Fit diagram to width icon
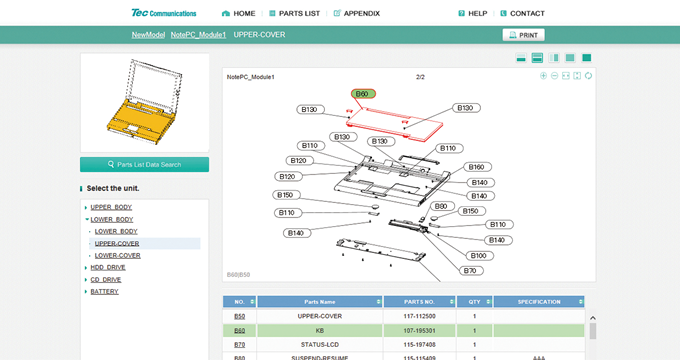Screen dimensions: 680x360 click(566, 76)
